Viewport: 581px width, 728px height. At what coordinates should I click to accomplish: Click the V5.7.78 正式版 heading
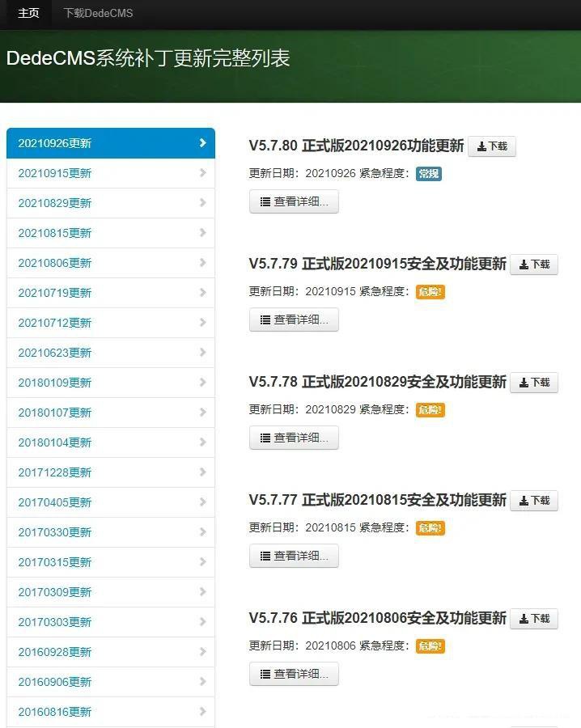click(378, 382)
